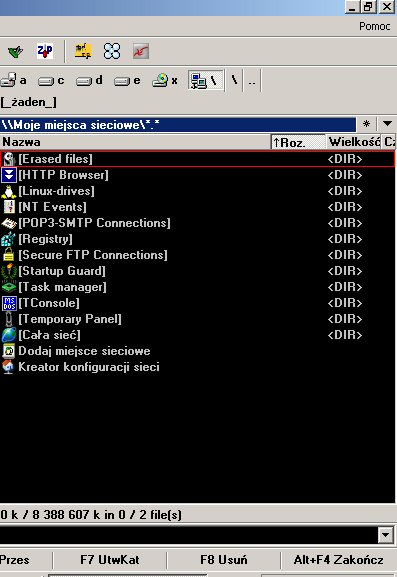Click the TConsole MS-DOS icon
Screen dimensions: 397x577
[9, 303]
